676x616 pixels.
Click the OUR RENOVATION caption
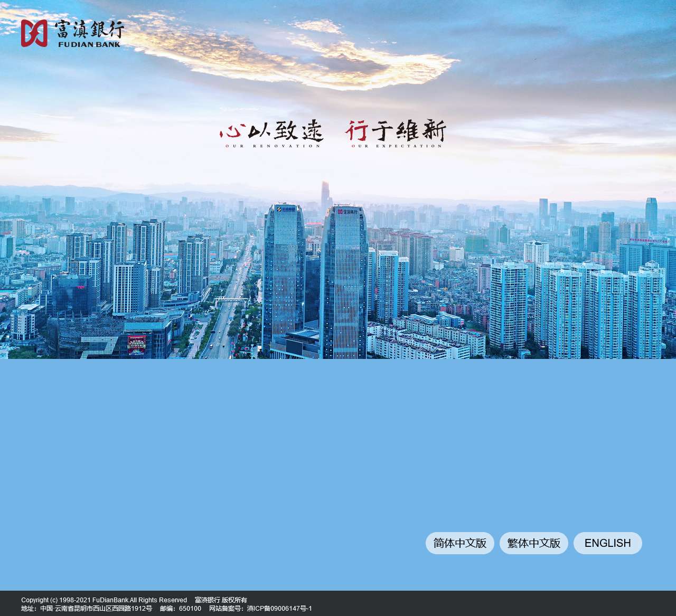[x=273, y=146]
